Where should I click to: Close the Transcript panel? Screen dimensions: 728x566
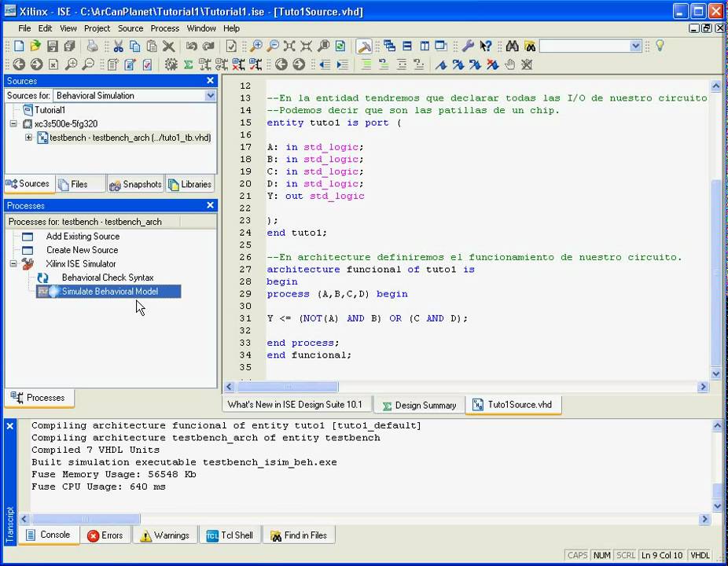(9, 426)
